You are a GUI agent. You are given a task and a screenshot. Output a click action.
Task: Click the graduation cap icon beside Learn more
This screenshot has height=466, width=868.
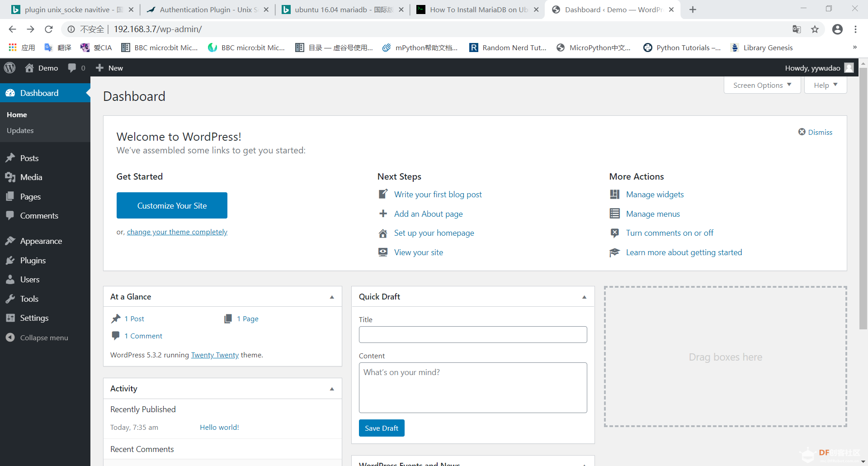(x=614, y=252)
